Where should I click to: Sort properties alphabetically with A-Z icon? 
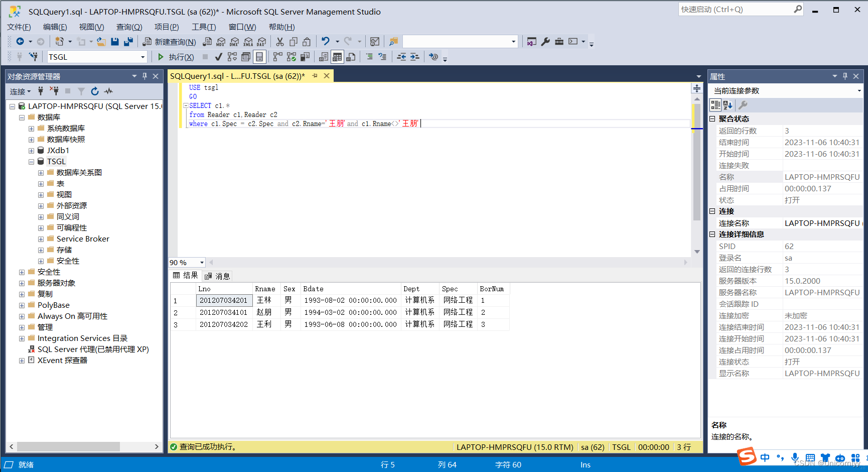point(728,105)
